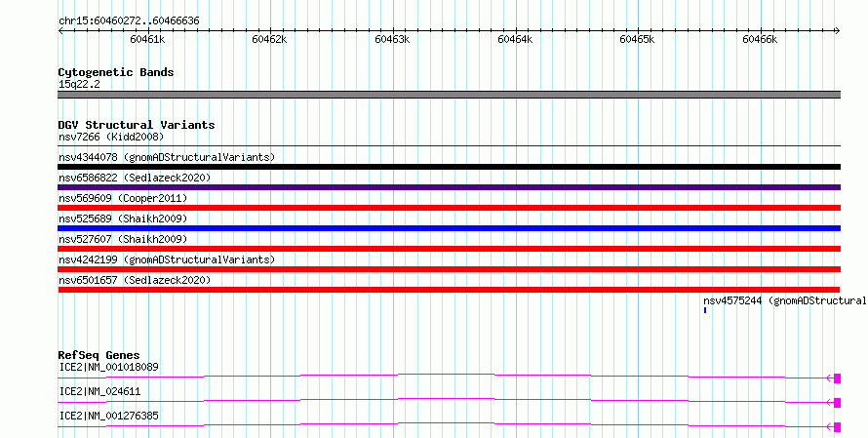
Task: Click the 60465k ruler tick label
Action: click(637, 39)
